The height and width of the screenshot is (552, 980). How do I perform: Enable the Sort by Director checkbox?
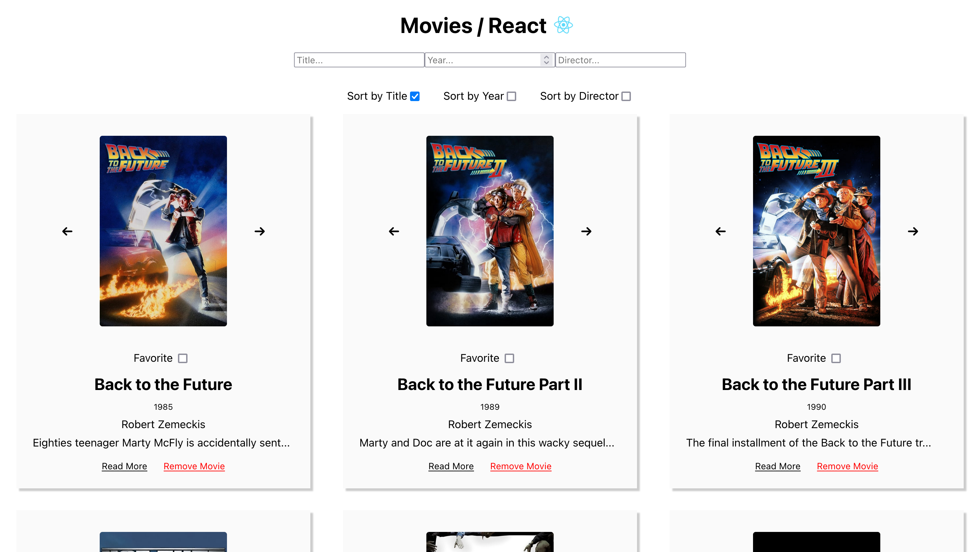tap(626, 97)
